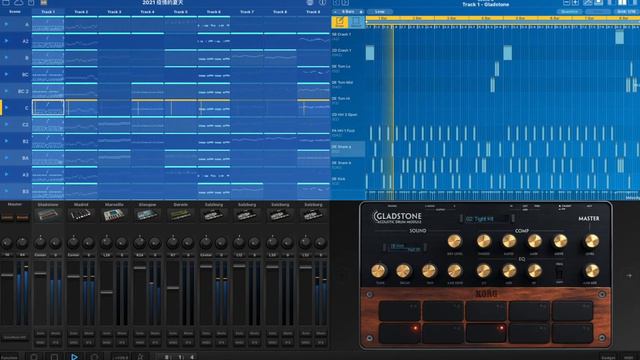Start playback with the transport play button
640x360 pixels.
point(74,357)
